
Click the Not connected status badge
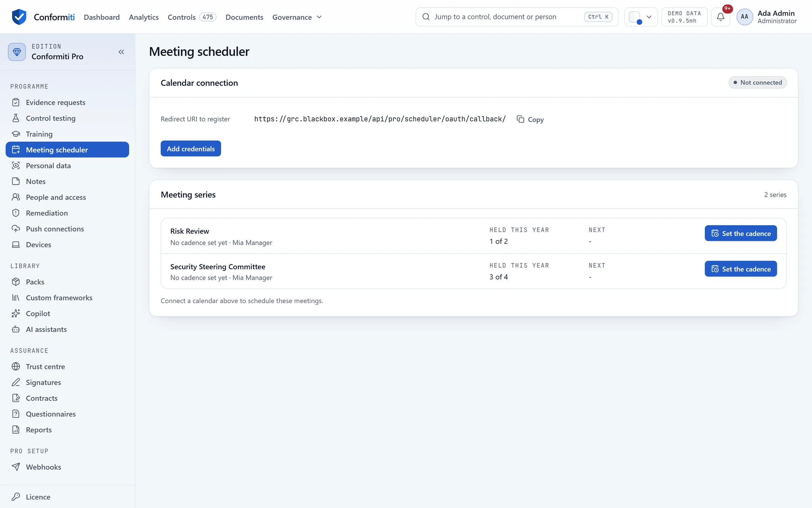tap(758, 82)
